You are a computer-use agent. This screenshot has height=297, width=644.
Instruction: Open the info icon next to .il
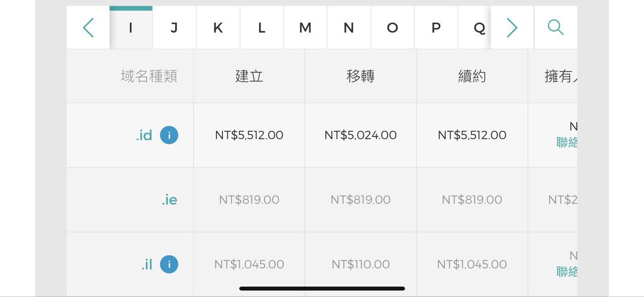[169, 264]
